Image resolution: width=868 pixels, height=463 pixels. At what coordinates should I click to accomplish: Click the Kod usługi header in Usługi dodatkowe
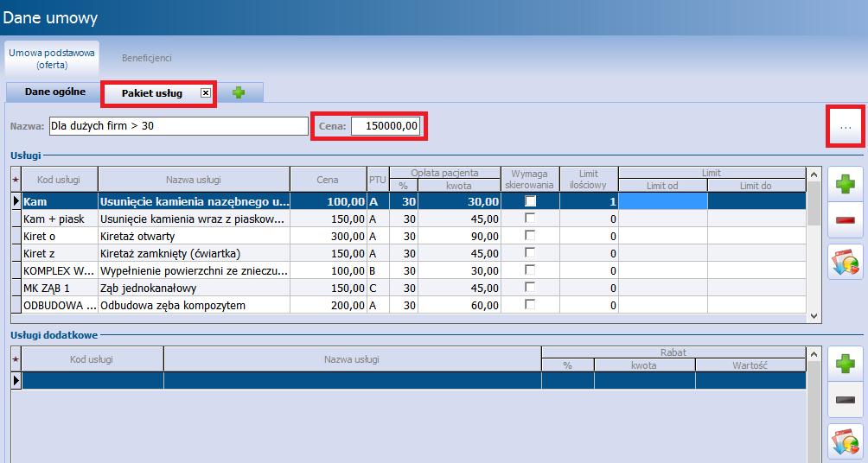(92, 359)
